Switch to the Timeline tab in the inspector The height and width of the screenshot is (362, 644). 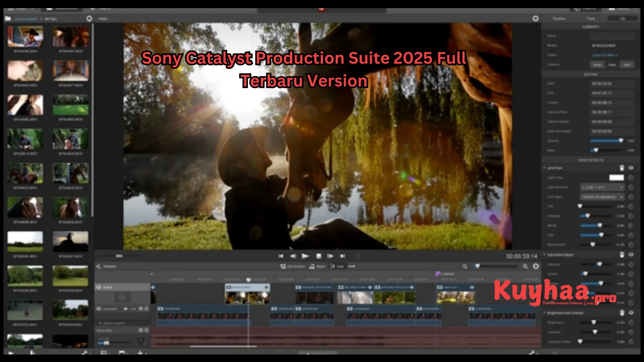(558, 18)
